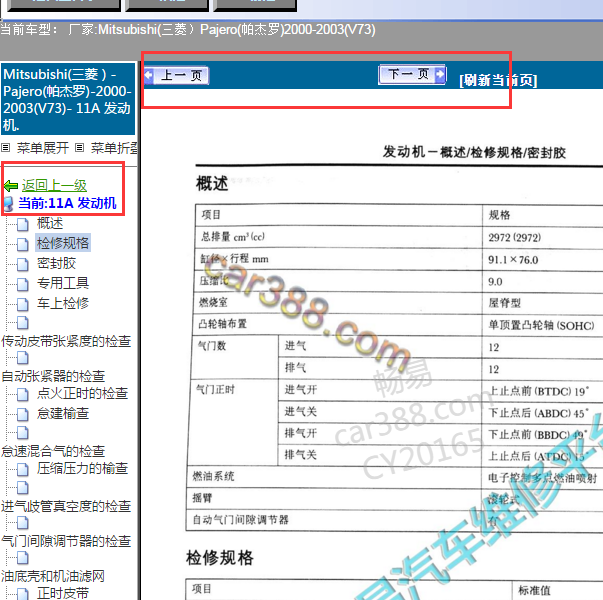Open 点火正时的检查 tree item
Image resolution: width=603 pixels, height=600 pixels.
click(83, 393)
